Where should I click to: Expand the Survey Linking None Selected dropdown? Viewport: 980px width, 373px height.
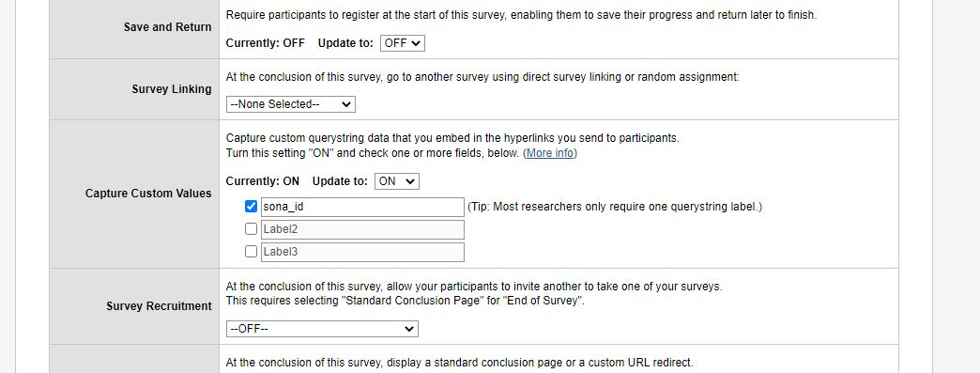(291, 104)
